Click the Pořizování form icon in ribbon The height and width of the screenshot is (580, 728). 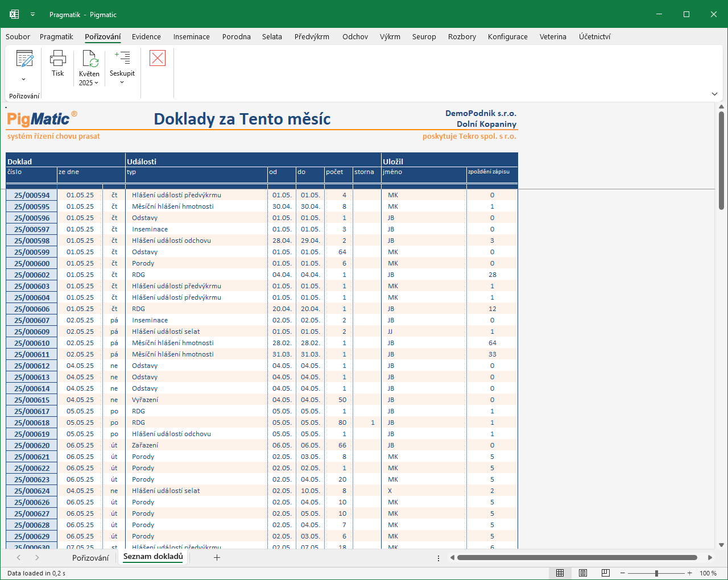click(x=24, y=59)
